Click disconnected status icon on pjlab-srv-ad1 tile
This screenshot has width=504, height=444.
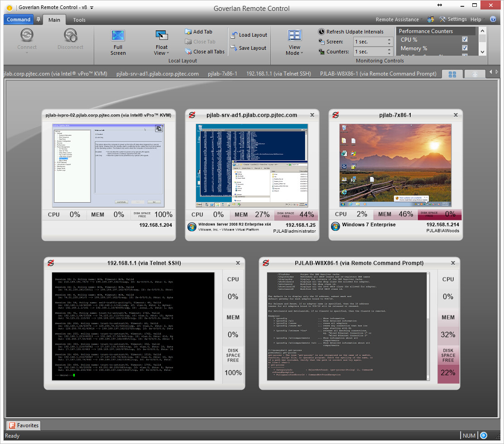[192, 115]
